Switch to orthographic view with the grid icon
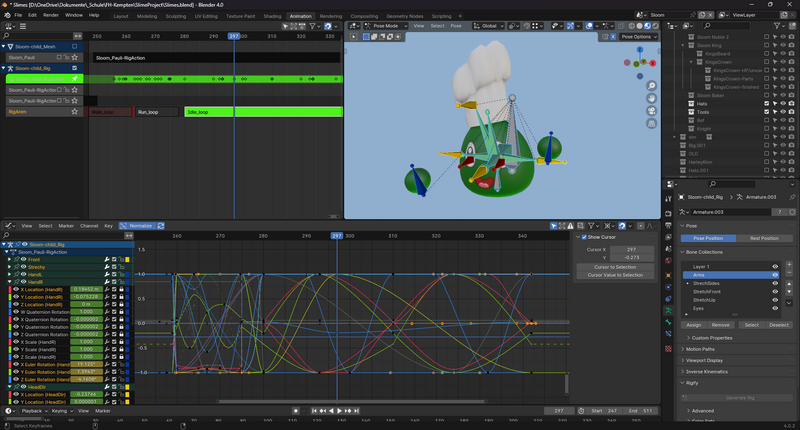 coord(652,125)
